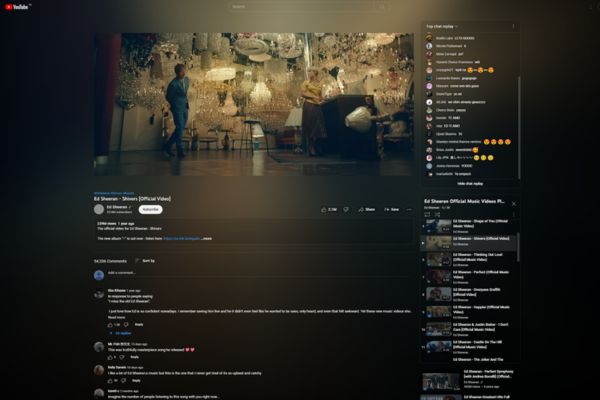The height and width of the screenshot is (400, 600).
Task: Select the currently playing Shivers playlist item
Action: (470, 243)
